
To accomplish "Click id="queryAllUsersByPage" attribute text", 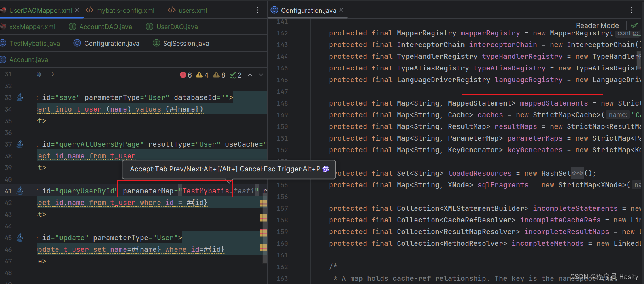I will tap(93, 144).
